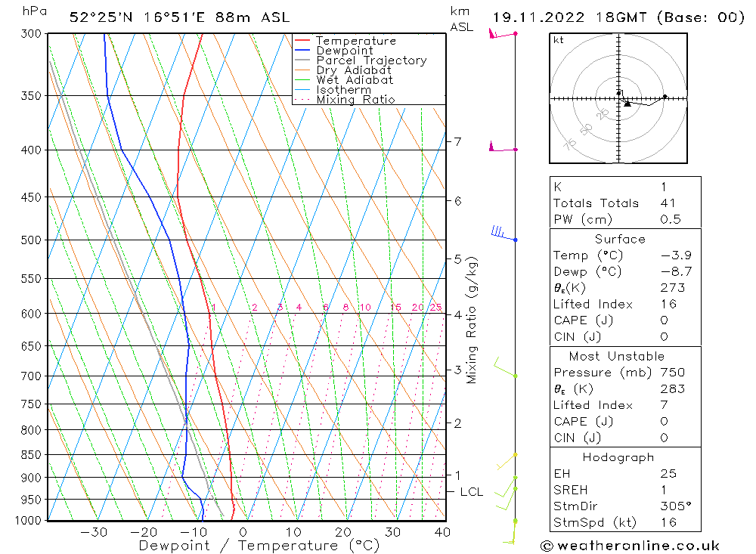Click the magenta wind barb at 400 hPa
Screen dimensions: 756x554
pyautogui.click(x=502, y=148)
